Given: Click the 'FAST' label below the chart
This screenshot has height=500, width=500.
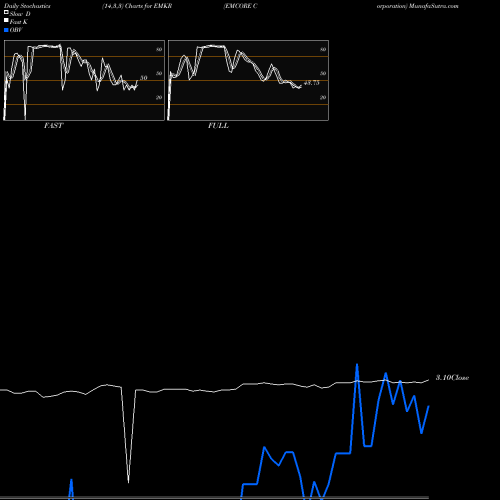Looking at the screenshot, I should click(53, 126).
